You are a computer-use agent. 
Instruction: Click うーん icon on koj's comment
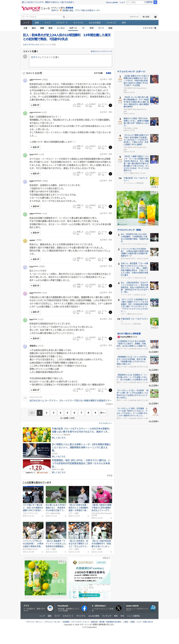(99, 312)
